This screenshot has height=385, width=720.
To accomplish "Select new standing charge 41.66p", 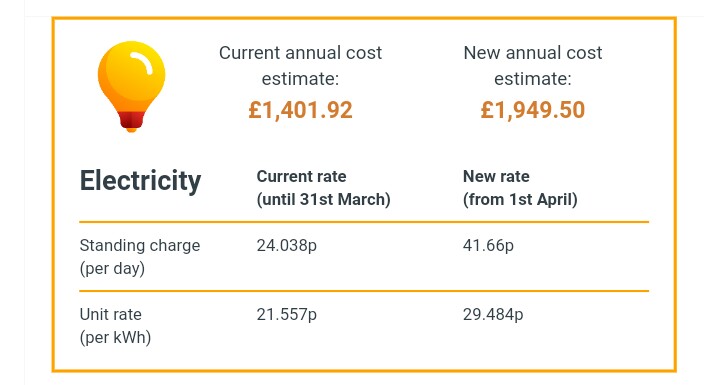I will pyautogui.click(x=488, y=246).
